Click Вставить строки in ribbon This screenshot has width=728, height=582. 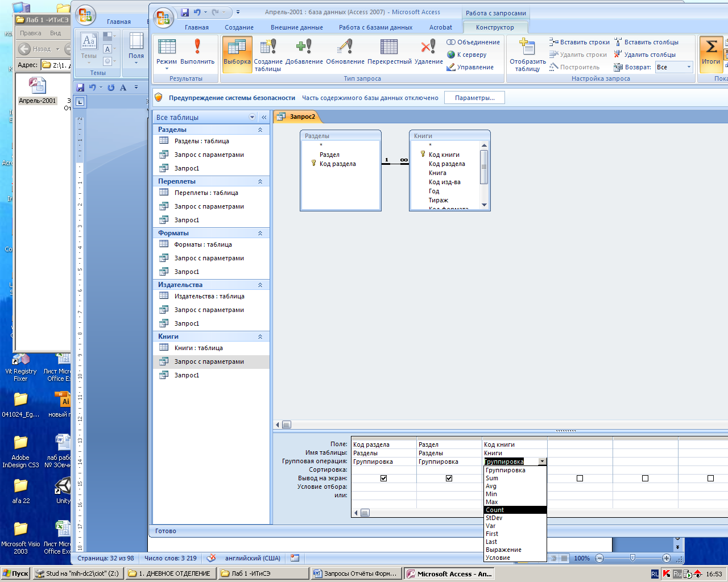580,42
